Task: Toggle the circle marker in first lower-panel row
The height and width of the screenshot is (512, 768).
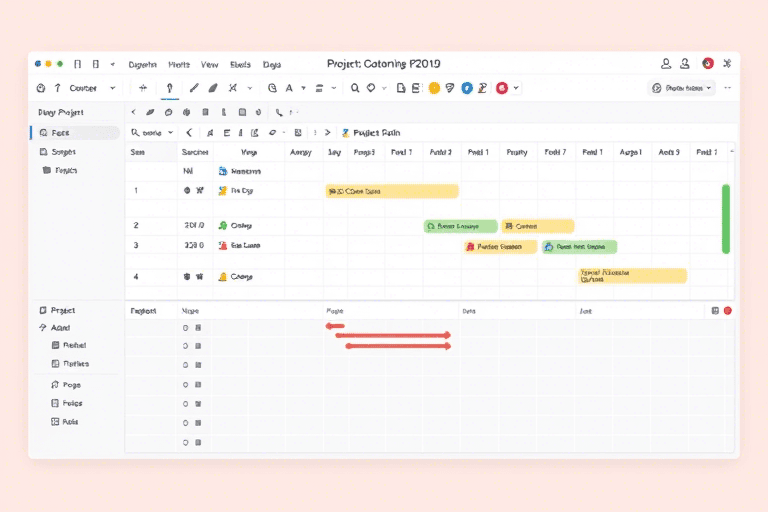Action: [x=185, y=327]
